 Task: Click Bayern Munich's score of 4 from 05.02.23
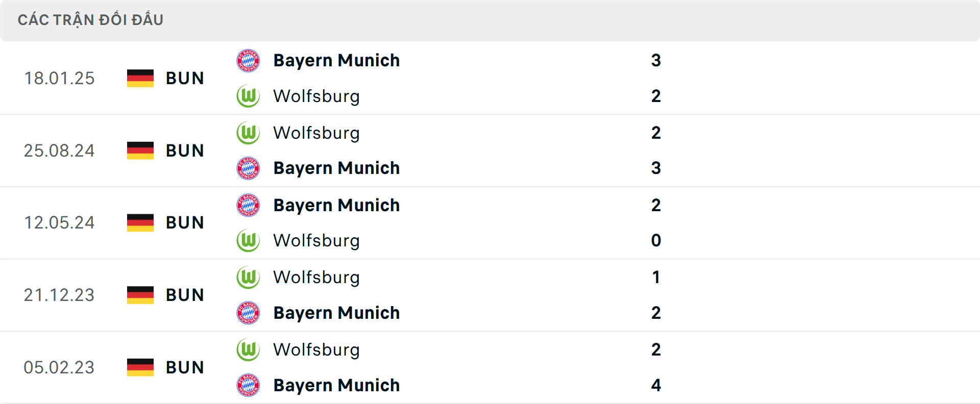coord(656,386)
